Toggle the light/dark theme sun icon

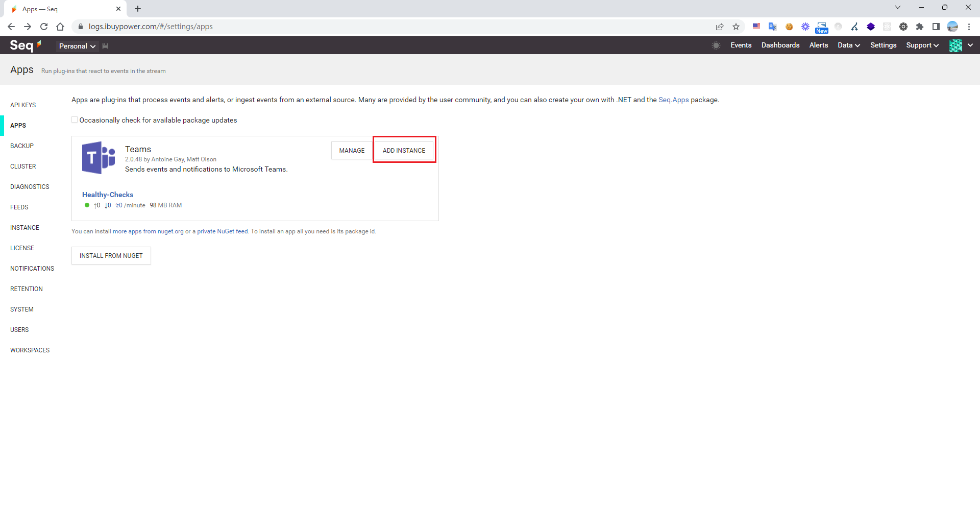coord(716,45)
